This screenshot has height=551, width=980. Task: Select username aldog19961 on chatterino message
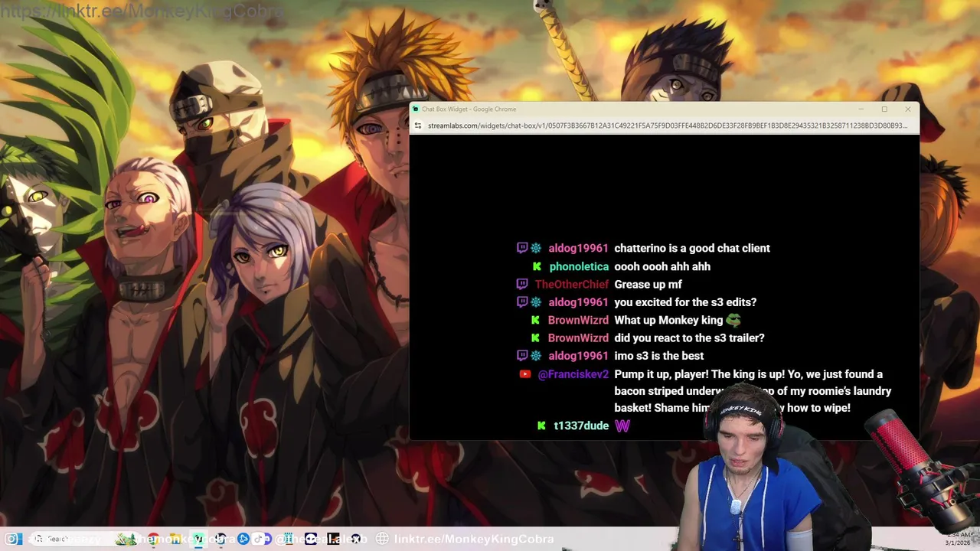[578, 248]
